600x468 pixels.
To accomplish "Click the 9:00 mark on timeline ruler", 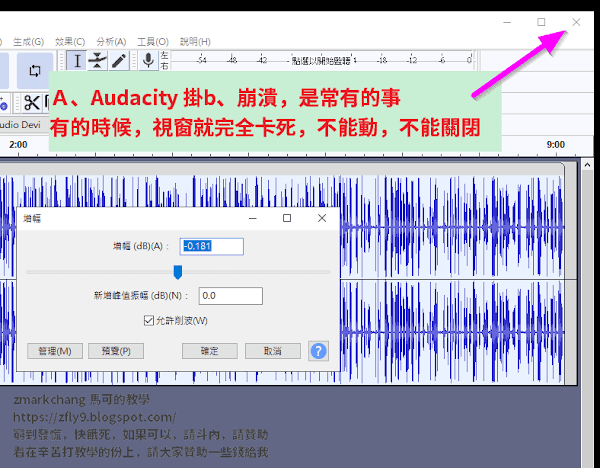I will tap(556, 145).
